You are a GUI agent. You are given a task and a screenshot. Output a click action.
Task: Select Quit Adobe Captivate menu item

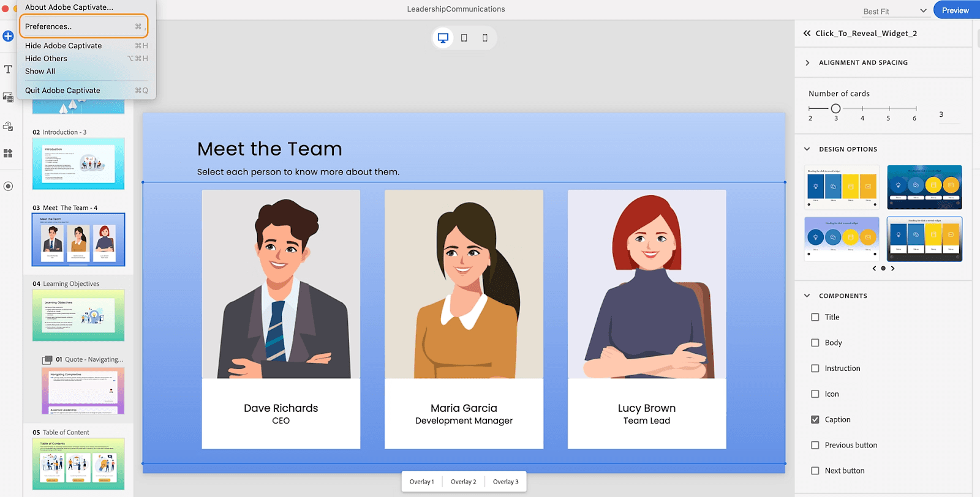pyautogui.click(x=62, y=91)
